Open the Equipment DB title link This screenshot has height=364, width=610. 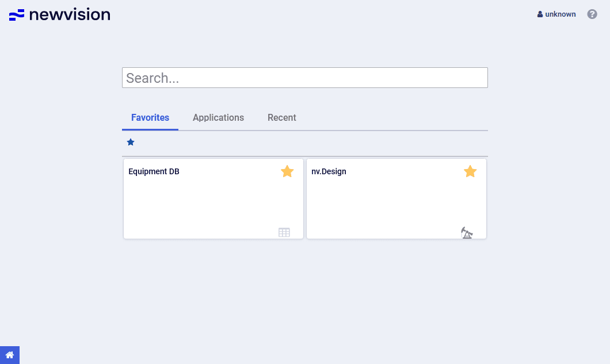point(154,171)
